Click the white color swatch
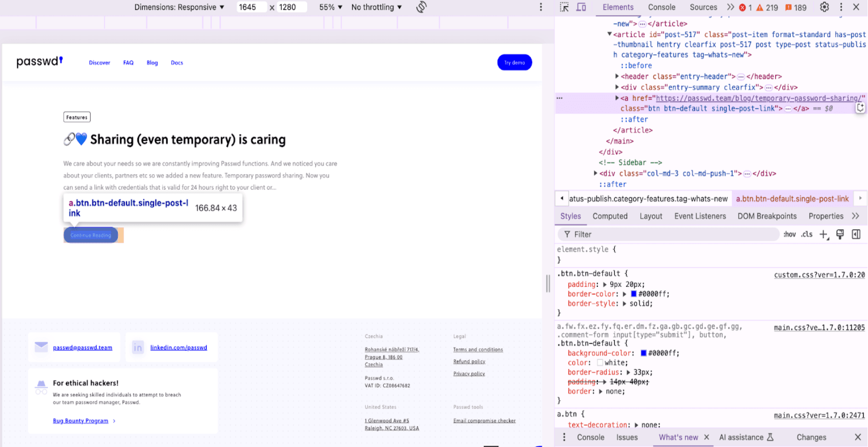The width and height of the screenshot is (868, 447). (x=600, y=362)
